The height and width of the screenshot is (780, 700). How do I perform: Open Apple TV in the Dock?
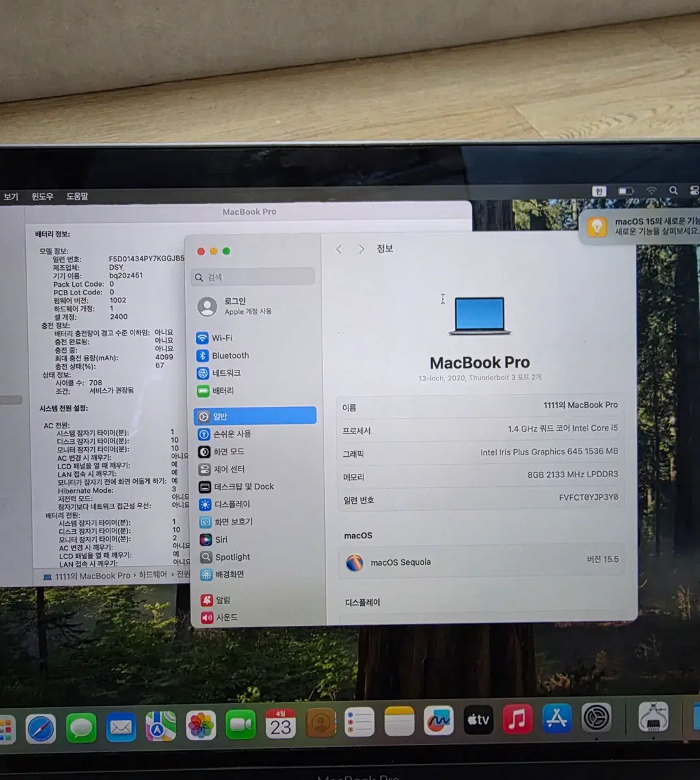tap(478, 720)
